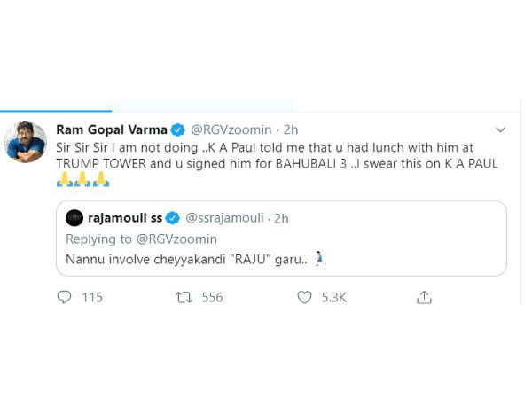The image size is (532, 399).
Task: Click rajamouli ss verified badge
Action: coord(172,217)
